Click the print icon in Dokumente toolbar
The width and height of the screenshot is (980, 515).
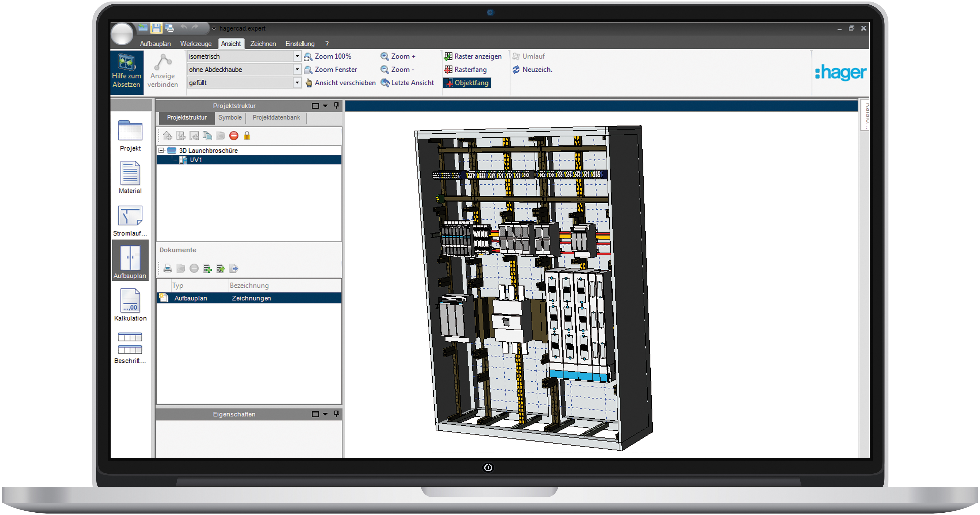click(167, 268)
